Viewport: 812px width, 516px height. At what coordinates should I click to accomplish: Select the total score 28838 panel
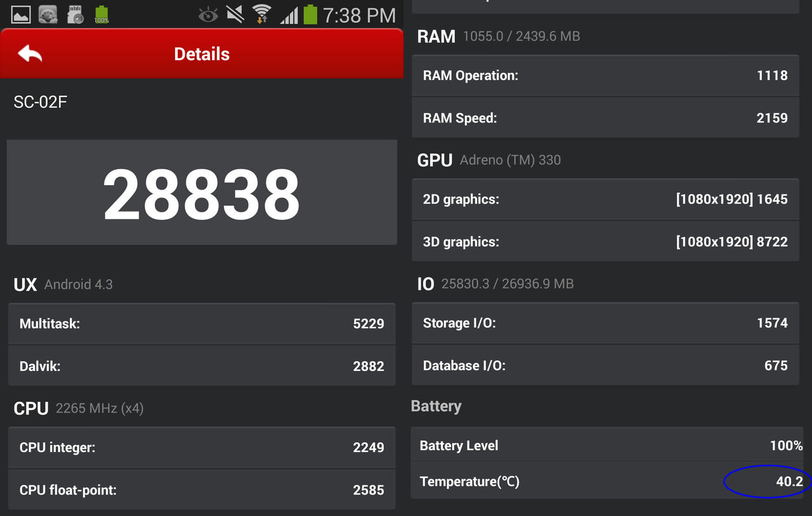(202, 193)
